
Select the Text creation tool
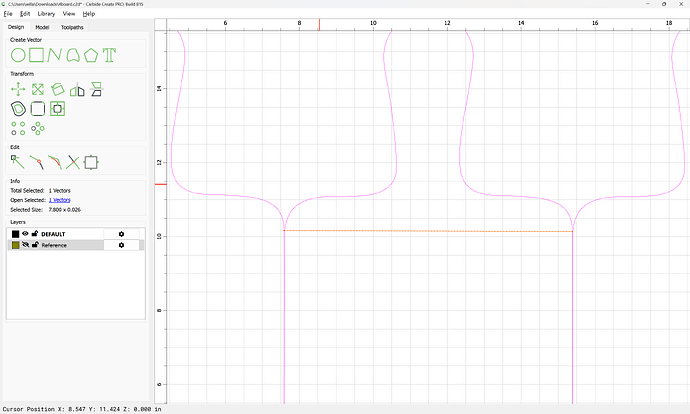pyautogui.click(x=109, y=55)
